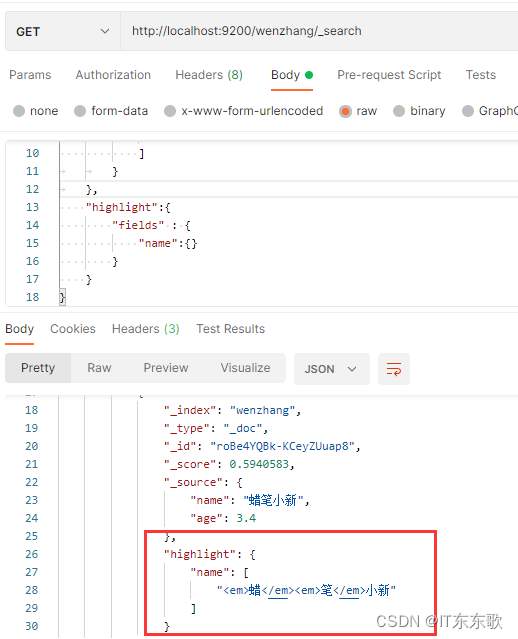
Task: Select the GraphQL body radio button
Action: click(468, 111)
